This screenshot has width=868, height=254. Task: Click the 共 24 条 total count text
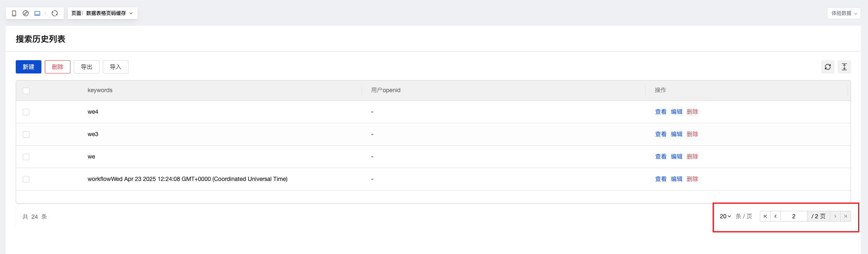[35, 217]
